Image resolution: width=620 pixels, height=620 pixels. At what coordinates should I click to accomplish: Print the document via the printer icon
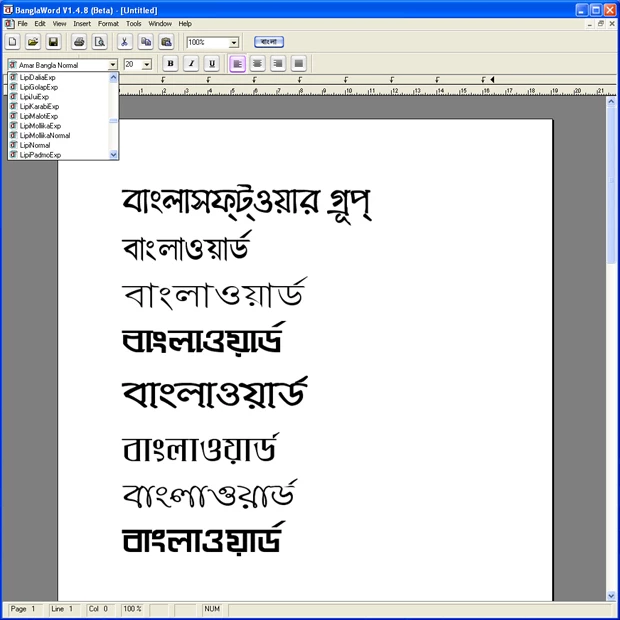click(79, 42)
